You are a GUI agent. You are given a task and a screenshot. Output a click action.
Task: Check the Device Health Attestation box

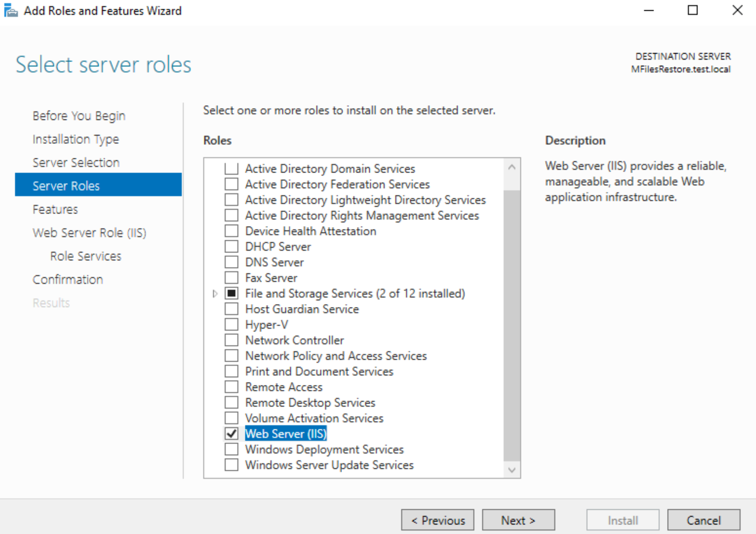pos(231,231)
